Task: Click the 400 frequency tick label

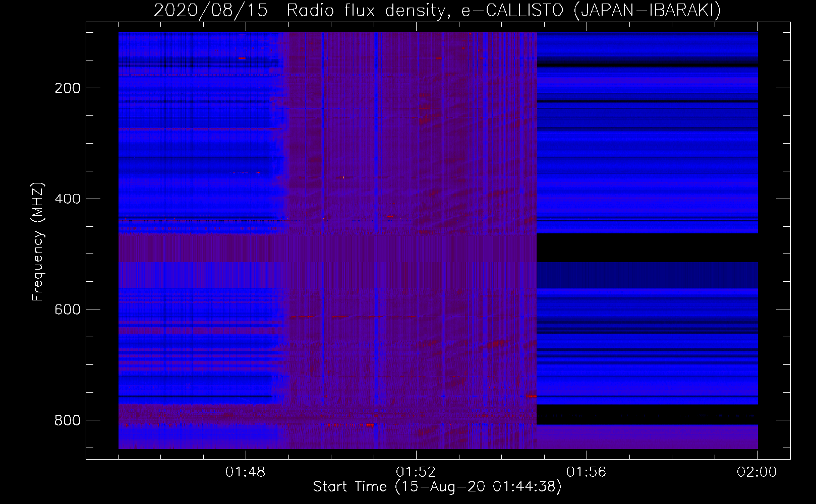Action: click(x=68, y=199)
